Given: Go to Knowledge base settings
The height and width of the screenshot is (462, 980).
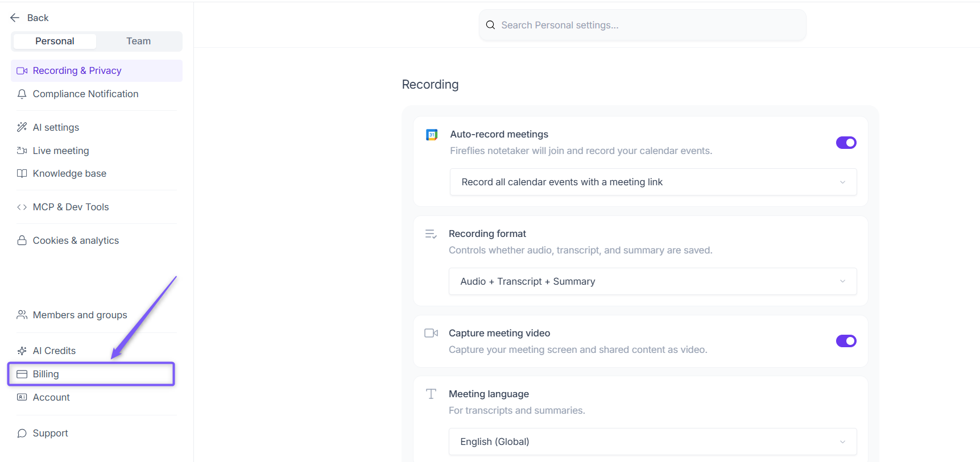Looking at the screenshot, I should pyautogui.click(x=97, y=173).
